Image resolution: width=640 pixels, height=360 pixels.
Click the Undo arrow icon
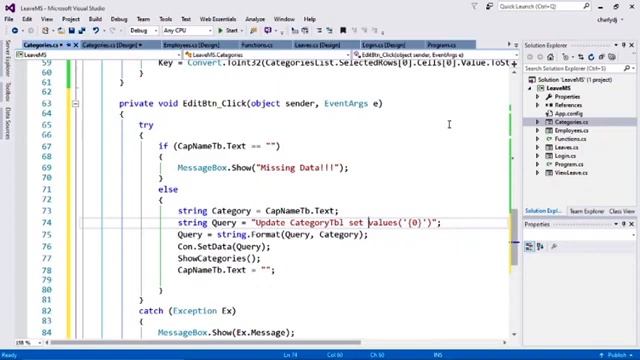click(x=96, y=31)
